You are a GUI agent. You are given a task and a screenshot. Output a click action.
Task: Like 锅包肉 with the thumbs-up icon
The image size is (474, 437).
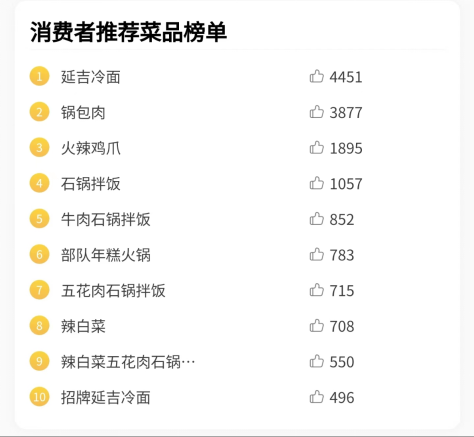pyautogui.click(x=316, y=112)
